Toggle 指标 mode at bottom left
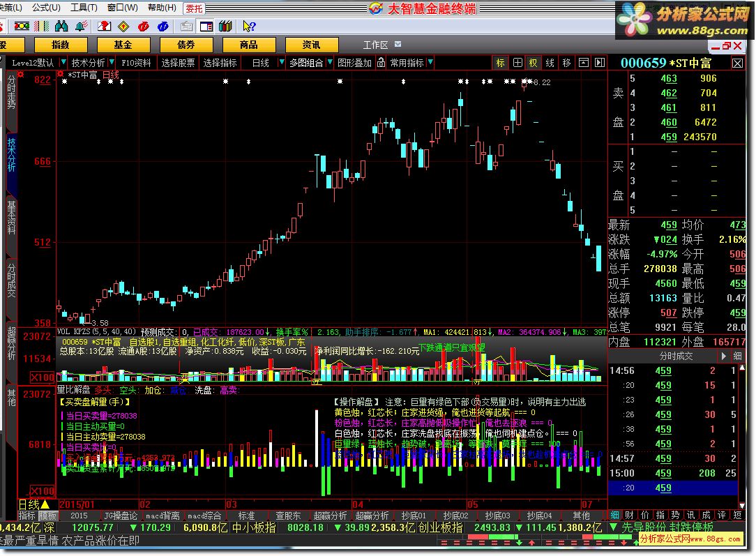This screenshot has width=756, height=556. (x=27, y=516)
